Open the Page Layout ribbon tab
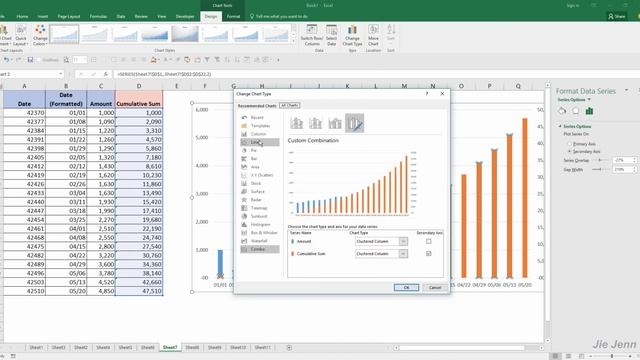The image size is (640, 360). pos(69,16)
